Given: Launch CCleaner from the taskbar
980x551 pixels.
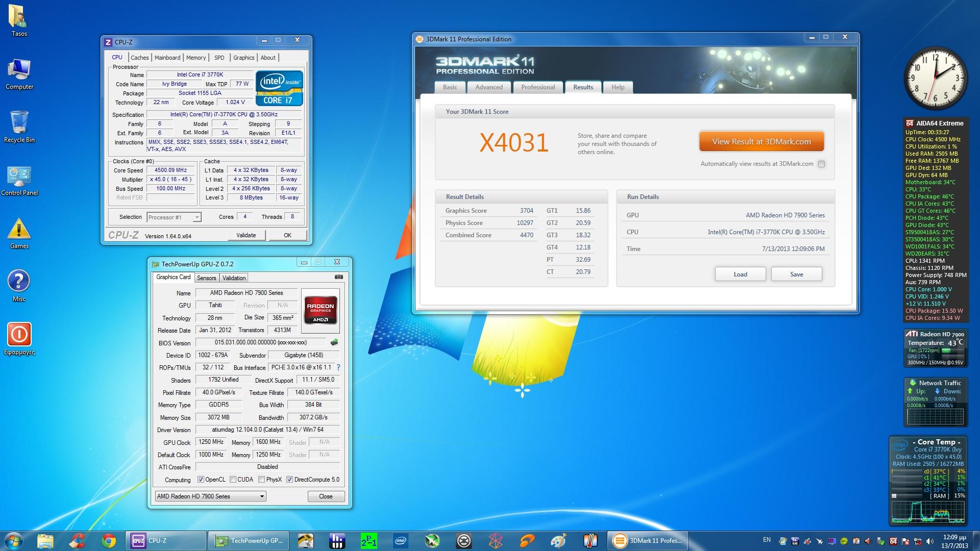Looking at the screenshot, I should tap(77, 541).
